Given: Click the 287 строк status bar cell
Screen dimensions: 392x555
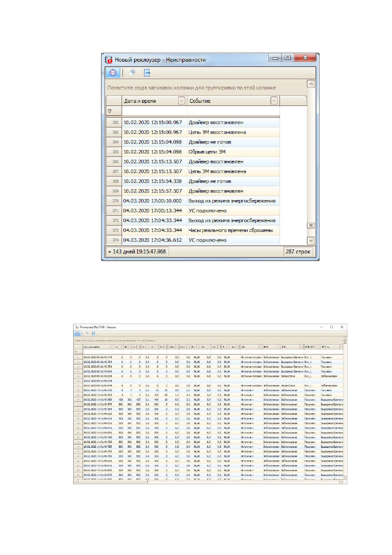Looking at the screenshot, I should pos(298,252).
